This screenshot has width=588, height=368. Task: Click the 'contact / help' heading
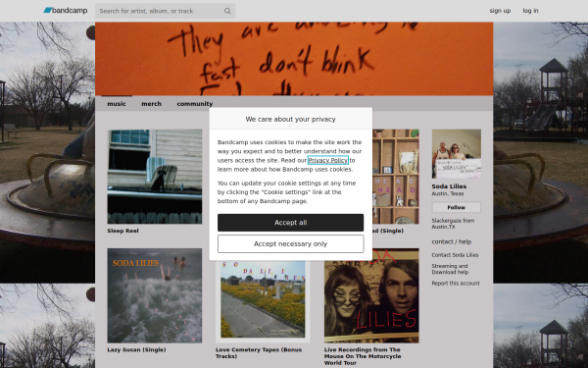pos(452,241)
